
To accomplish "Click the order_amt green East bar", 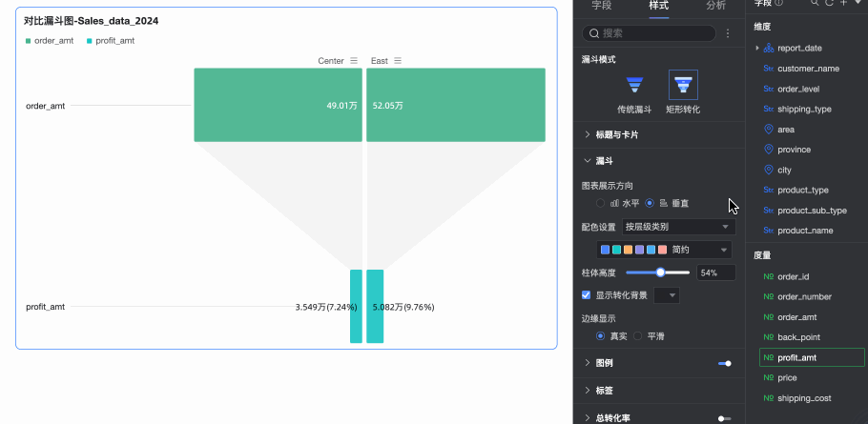I will point(456,105).
